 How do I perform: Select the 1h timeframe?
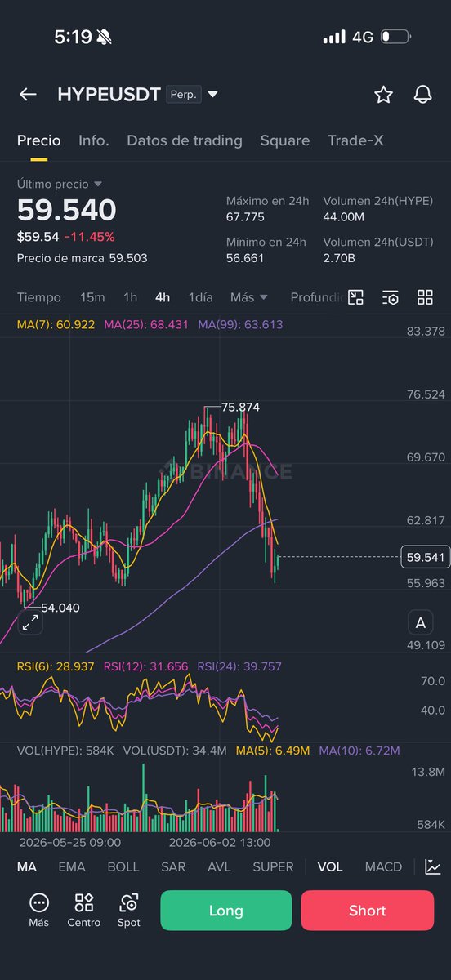click(x=131, y=297)
